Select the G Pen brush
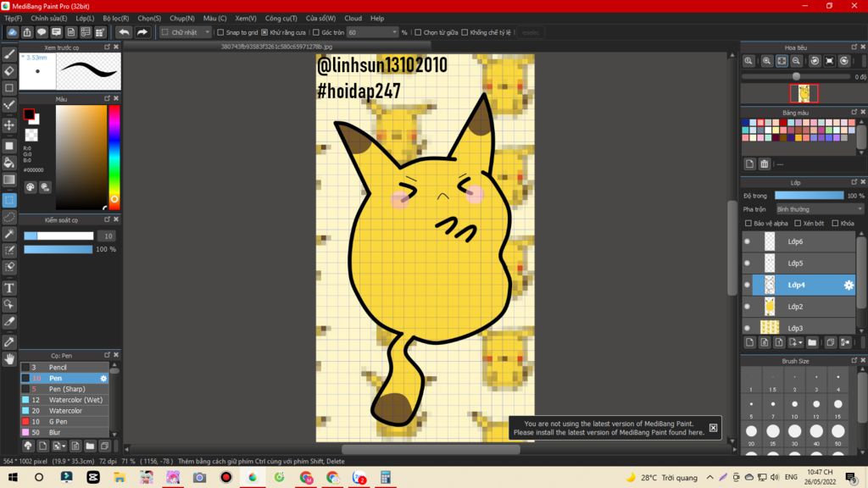Viewport: 868px width, 488px height. (64, 422)
